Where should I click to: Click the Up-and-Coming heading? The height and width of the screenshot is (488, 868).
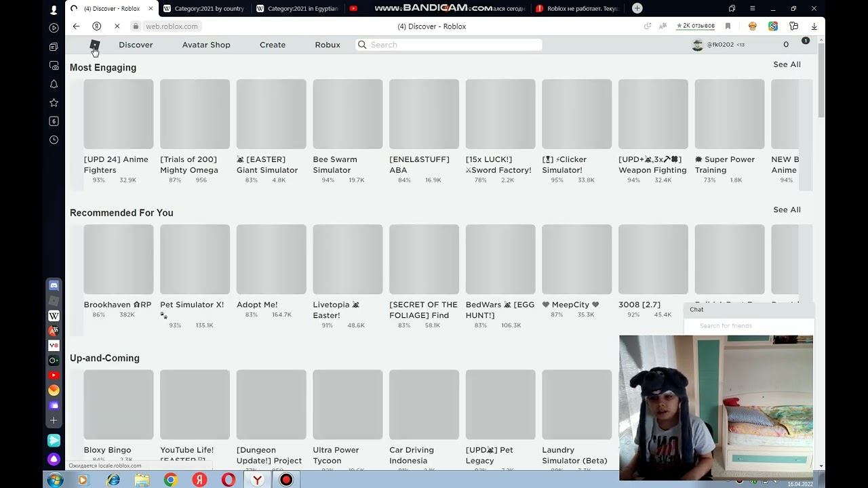pos(104,358)
